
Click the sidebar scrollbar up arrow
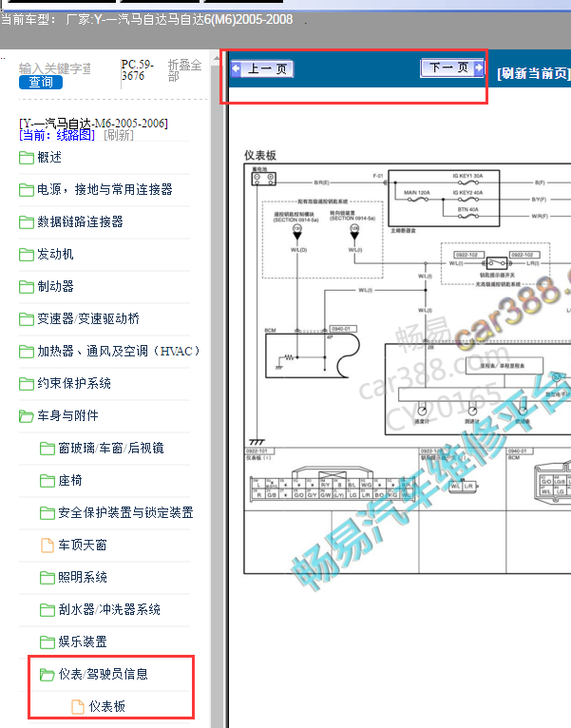point(217,59)
